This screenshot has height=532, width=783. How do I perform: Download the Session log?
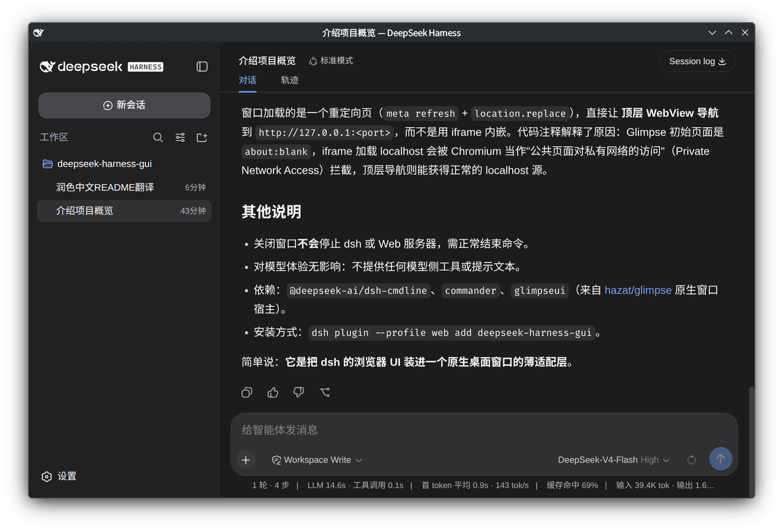point(697,61)
